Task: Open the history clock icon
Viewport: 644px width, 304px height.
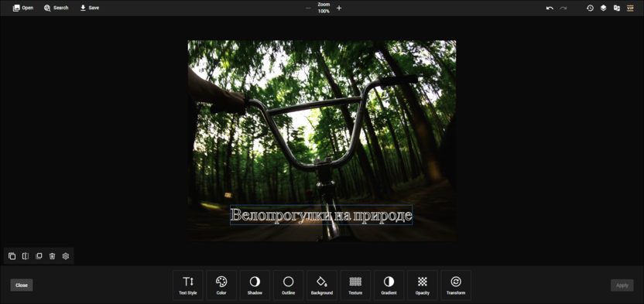Action: (x=590, y=9)
